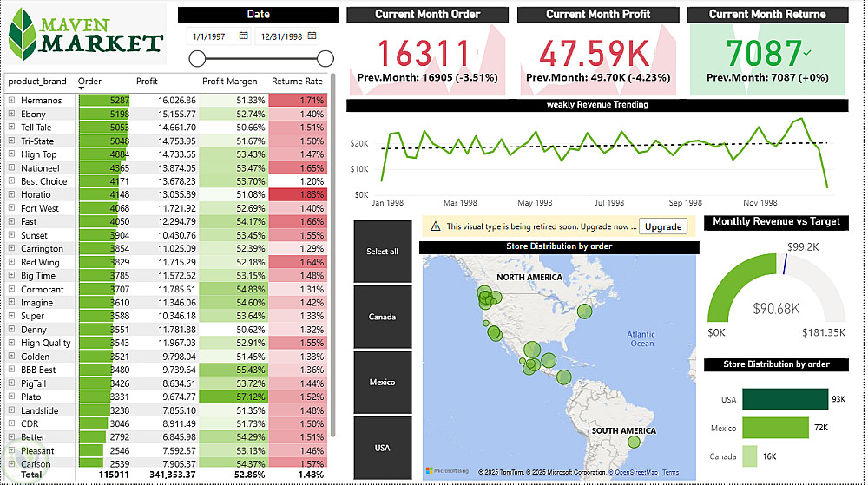Filter by Canada slicer button
The image size is (868, 485).
383,317
